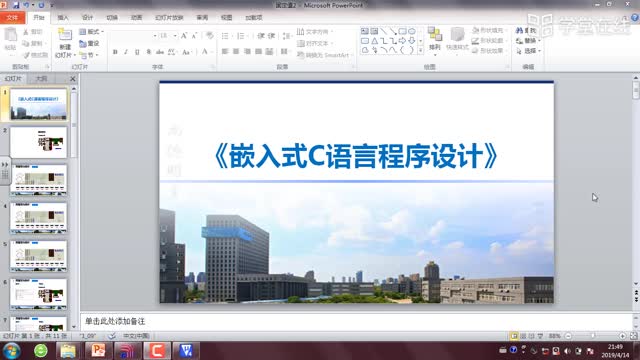
Task: Toggle text Shadow formatting
Action: 149,52
